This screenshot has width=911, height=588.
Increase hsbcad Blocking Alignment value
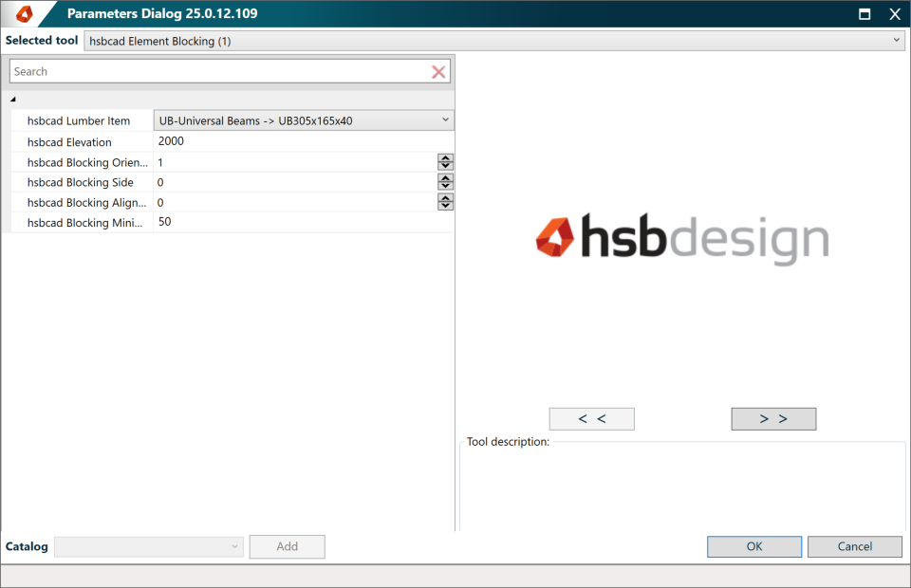pos(446,198)
